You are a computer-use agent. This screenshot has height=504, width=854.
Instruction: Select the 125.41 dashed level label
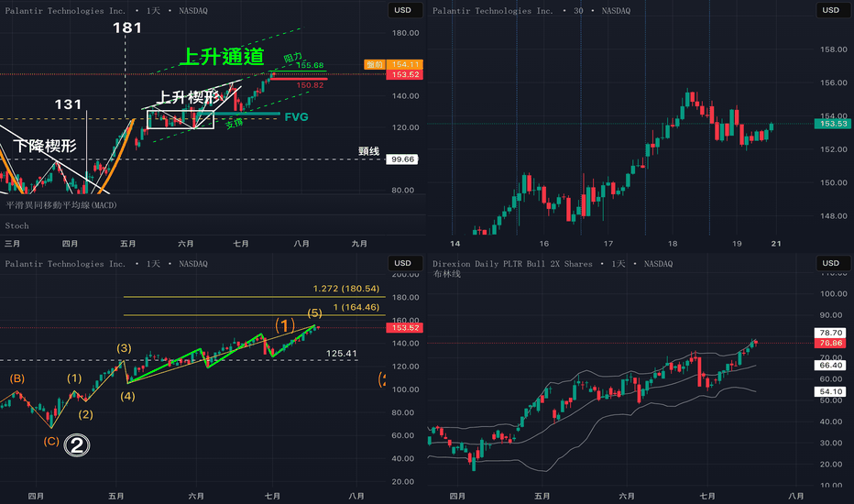click(342, 353)
